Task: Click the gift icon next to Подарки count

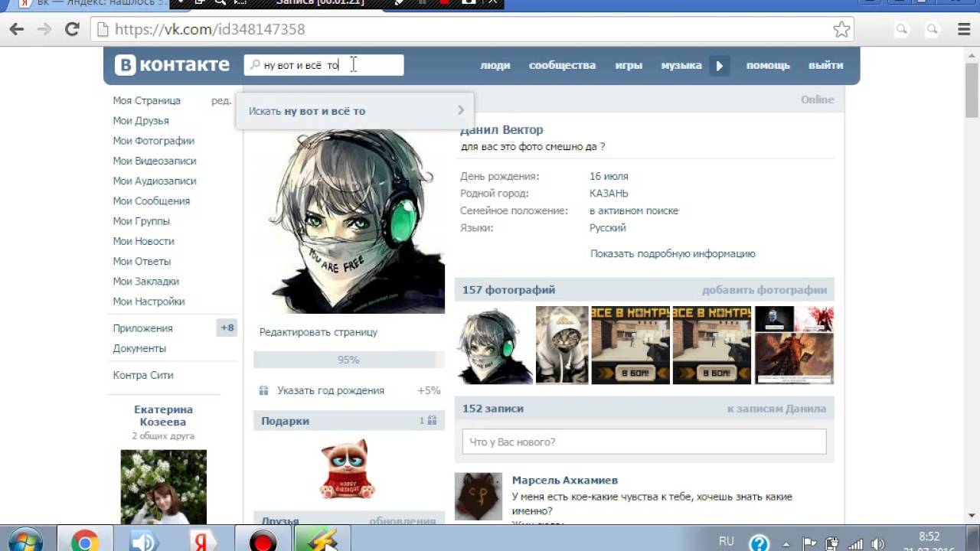Action: [x=432, y=421]
